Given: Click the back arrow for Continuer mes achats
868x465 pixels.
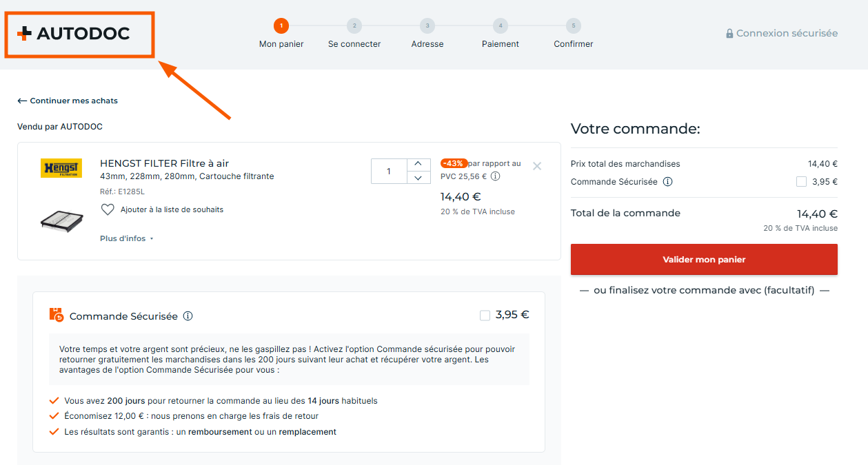Looking at the screenshot, I should coord(22,101).
